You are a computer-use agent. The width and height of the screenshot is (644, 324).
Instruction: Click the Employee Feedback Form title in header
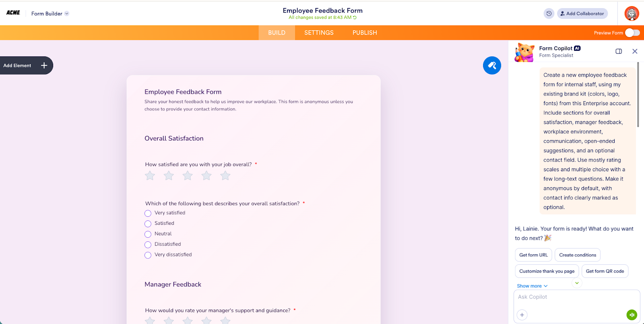point(322,10)
